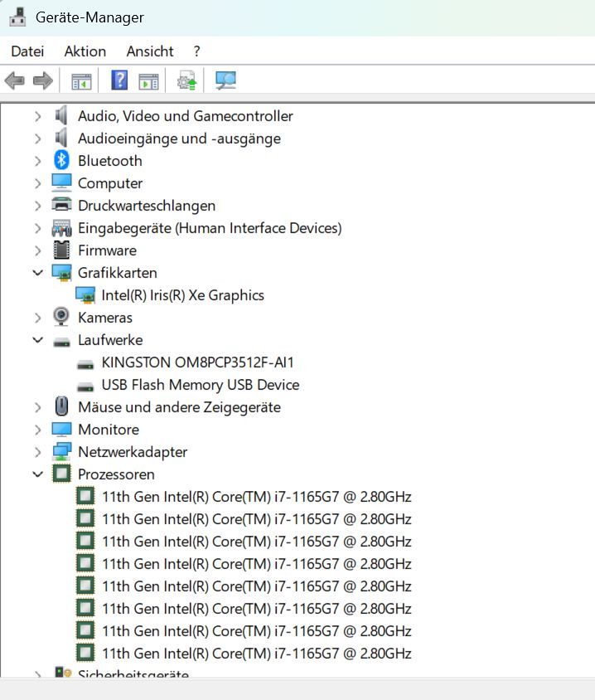Click the Firmware chip icon
The width and height of the screenshot is (595, 700).
click(61, 250)
